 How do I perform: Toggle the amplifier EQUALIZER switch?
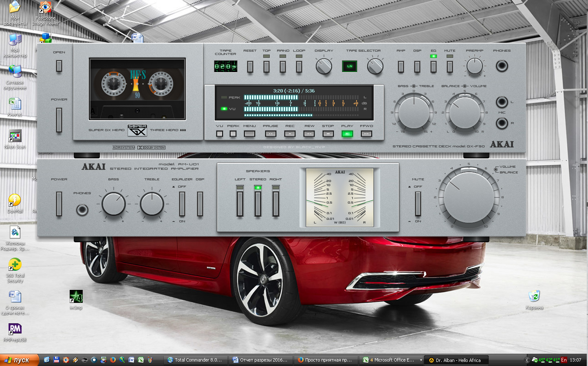182,204
